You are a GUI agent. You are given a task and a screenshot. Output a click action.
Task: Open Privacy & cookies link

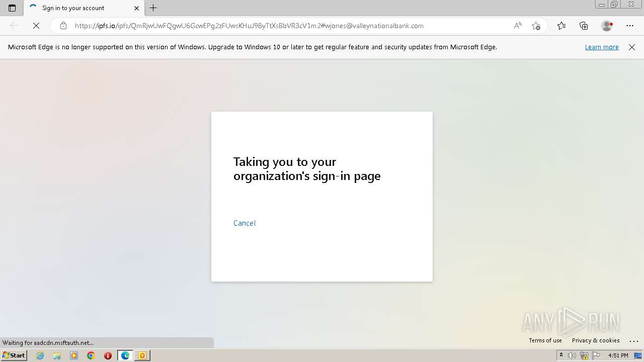tap(596, 340)
